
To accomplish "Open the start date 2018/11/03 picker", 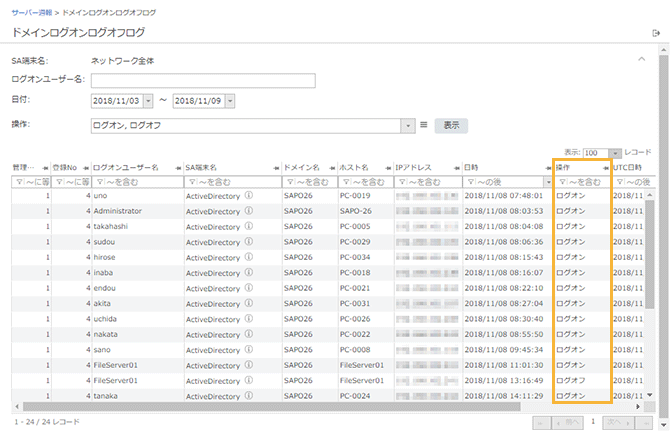I will click(149, 100).
